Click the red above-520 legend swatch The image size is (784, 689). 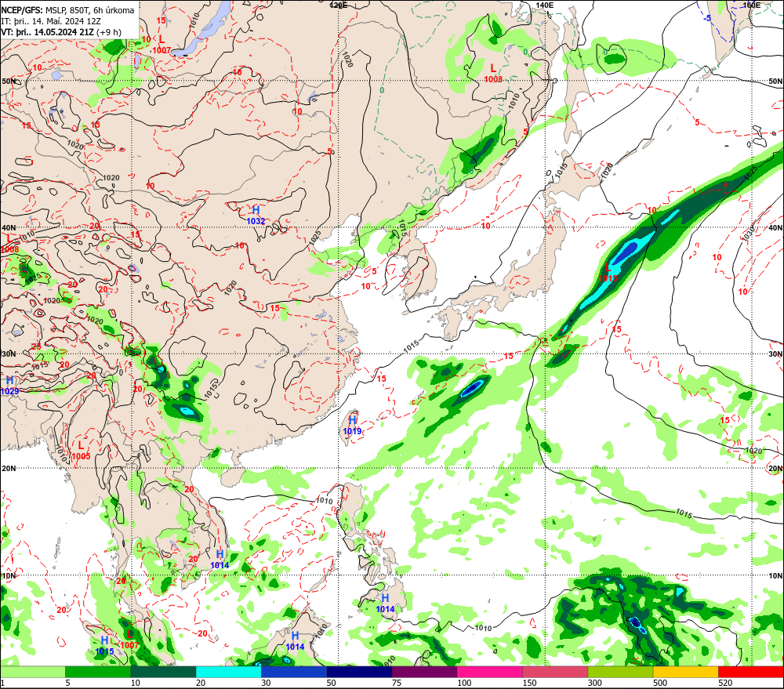[751, 672]
